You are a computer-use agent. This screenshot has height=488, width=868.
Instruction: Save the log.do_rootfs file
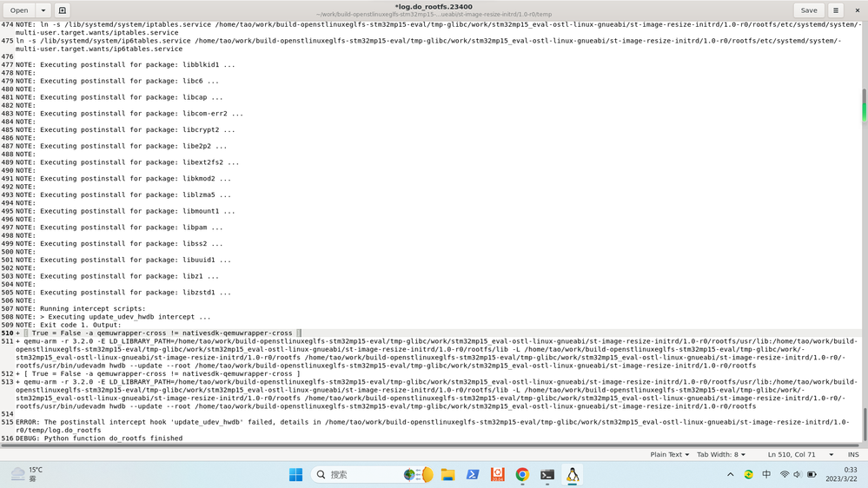(808, 10)
